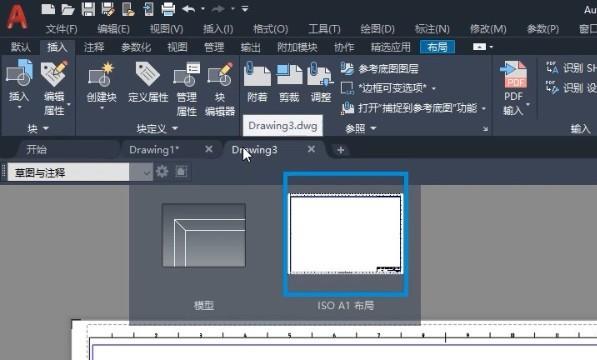Click the Redo arrow icon
597x360 pixels.
218,8
